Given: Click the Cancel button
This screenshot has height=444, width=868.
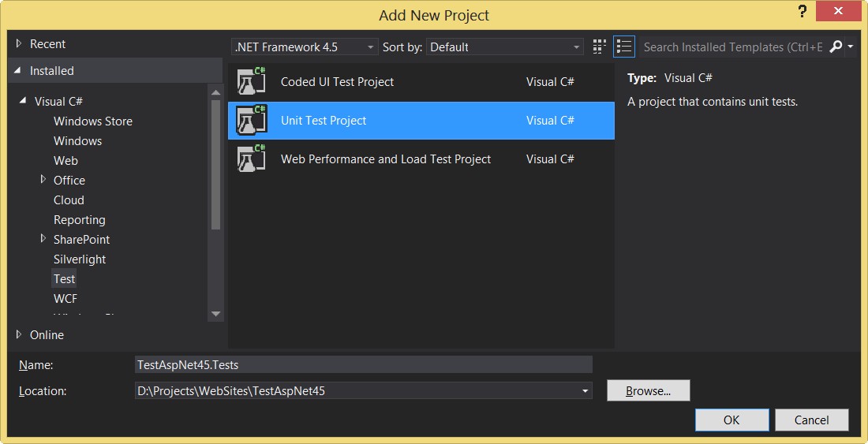Looking at the screenshot, I should 811,420.
